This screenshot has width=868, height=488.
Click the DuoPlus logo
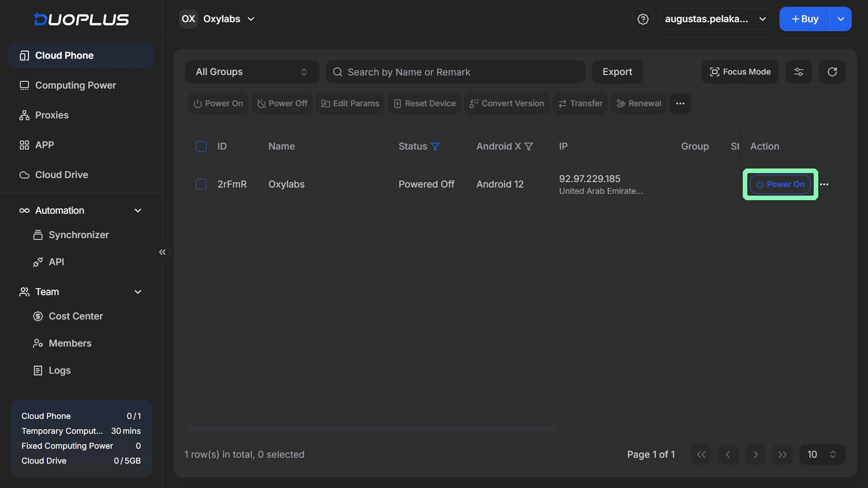(x=81, y=19)
